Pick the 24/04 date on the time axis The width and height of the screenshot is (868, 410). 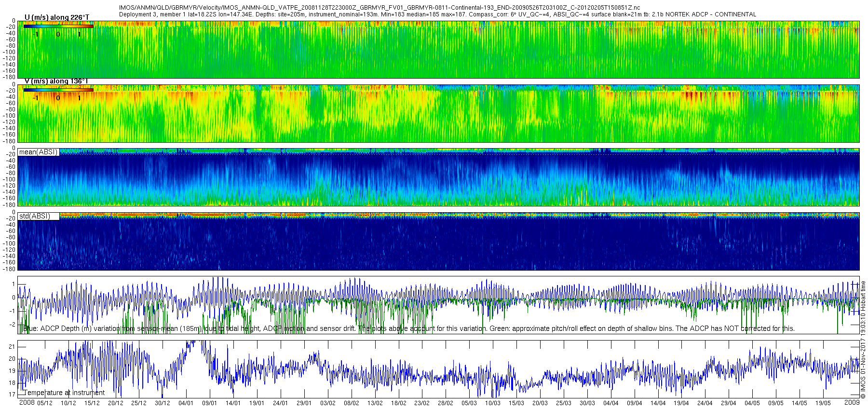[705, 403]
